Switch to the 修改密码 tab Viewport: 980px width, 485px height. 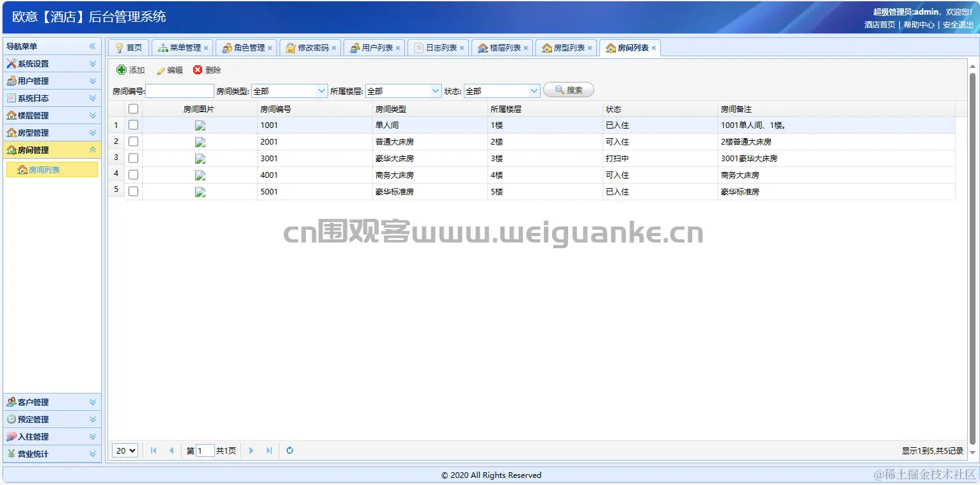[x=310, y=48]
